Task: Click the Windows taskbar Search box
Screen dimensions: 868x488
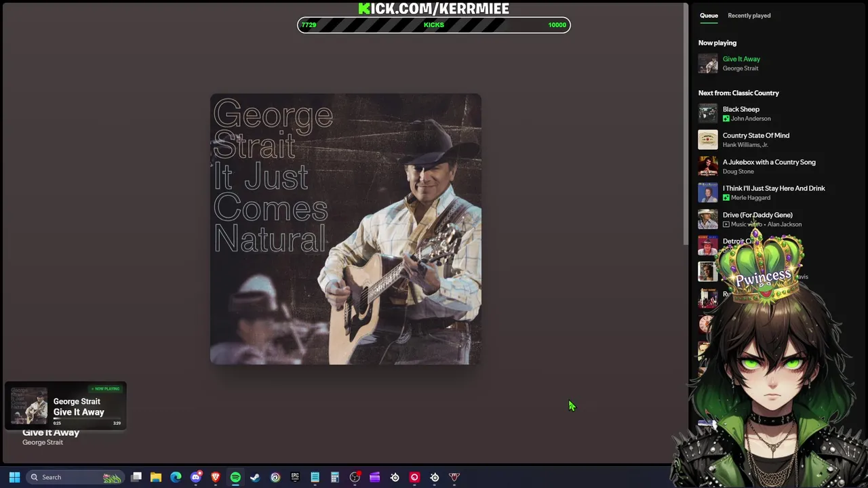Action: click(x=75, y=477)
